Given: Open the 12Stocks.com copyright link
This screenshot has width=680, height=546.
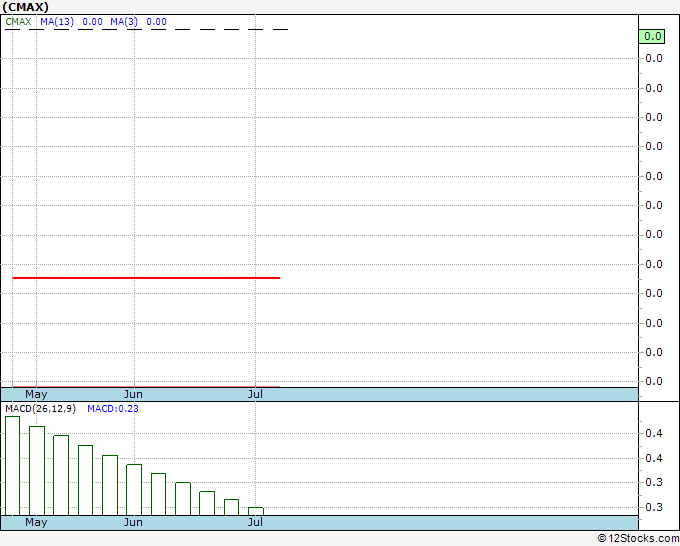Looking at the screenshot, I should (637, 538).
